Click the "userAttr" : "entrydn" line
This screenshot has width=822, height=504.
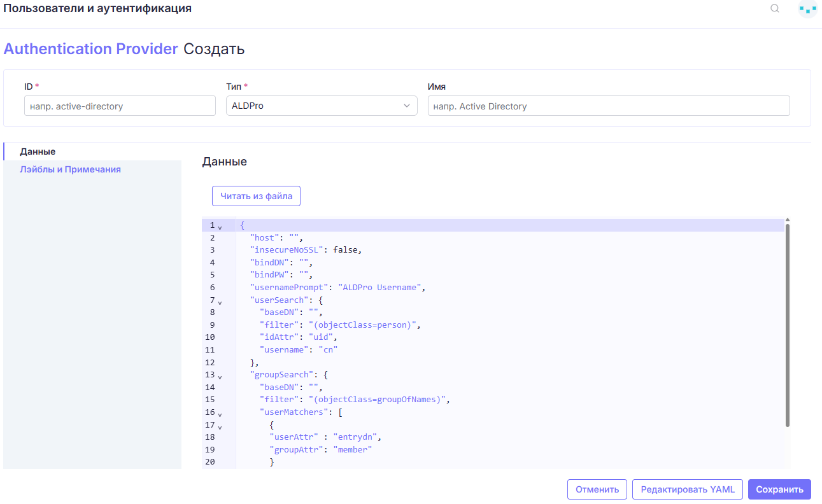(325, 437)
